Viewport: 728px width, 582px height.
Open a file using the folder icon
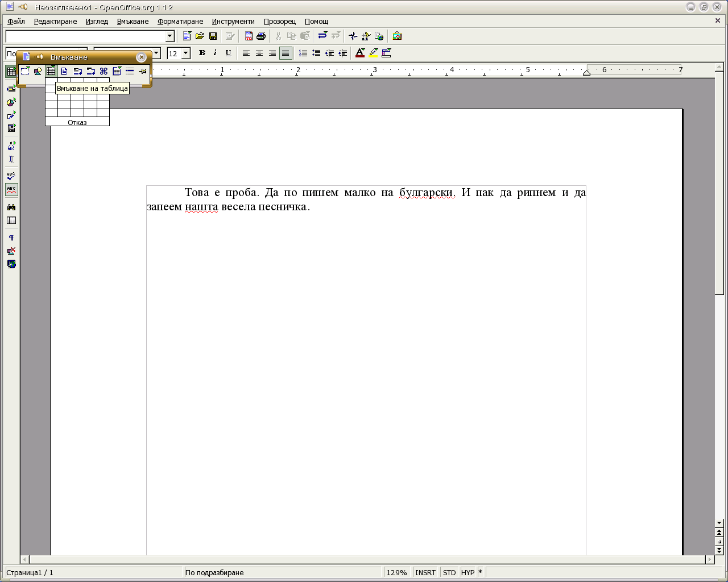200,36
